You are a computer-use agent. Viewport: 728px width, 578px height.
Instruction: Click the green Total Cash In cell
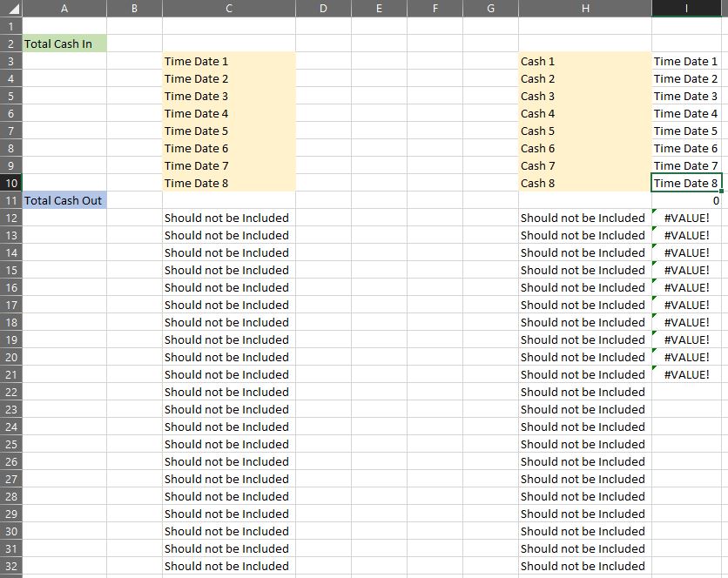click(64, 44)
